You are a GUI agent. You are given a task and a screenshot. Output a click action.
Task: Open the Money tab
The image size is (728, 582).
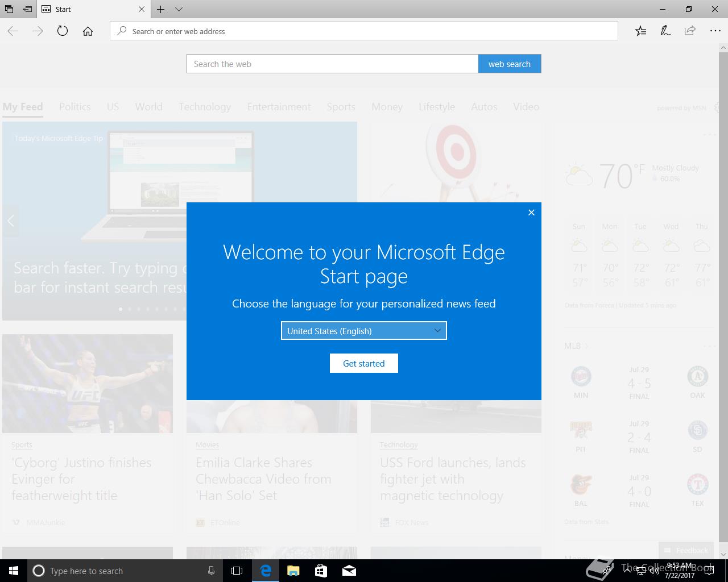(x=387, y=107)
